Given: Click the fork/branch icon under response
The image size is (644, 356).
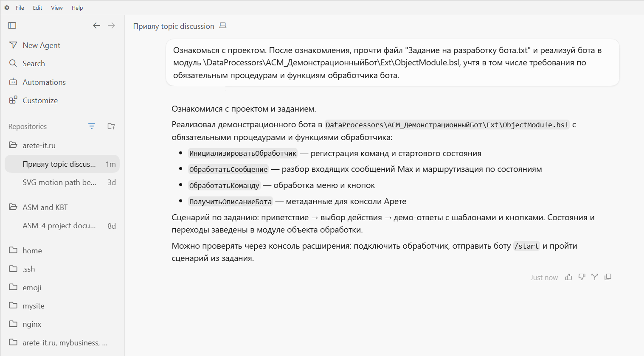Looking at the screenshot, I should click(x=595, y=277).
